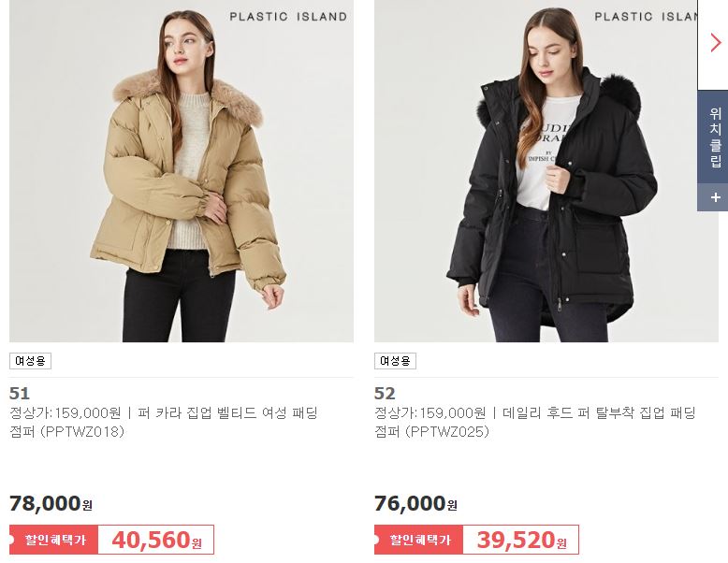Click 할인혜택가 label for product 51
Screen dimensions: 728x563
[55, 540]
